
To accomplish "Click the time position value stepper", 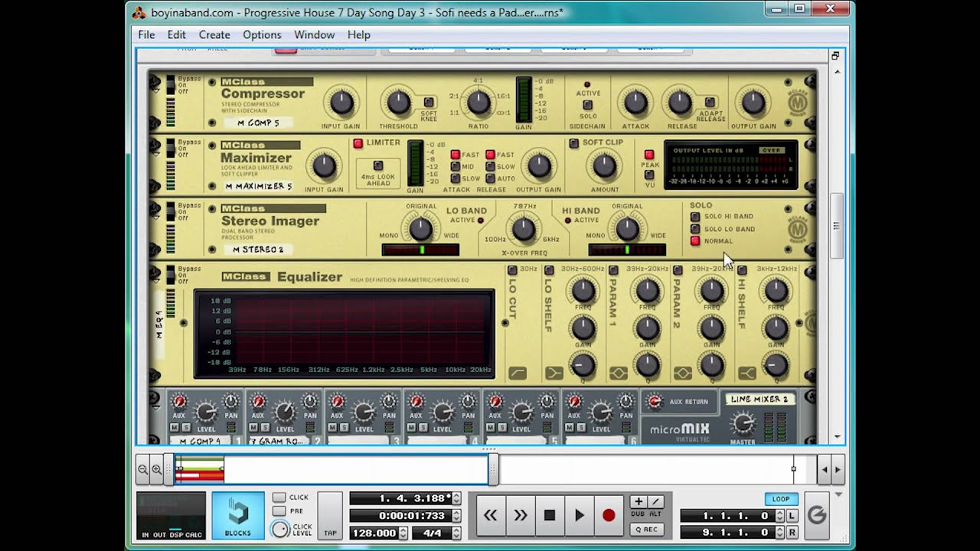I will [x=456, y=516].
